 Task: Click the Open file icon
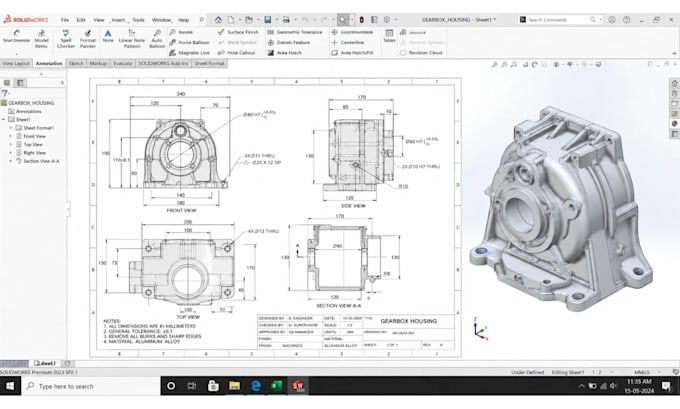(248, 20)
